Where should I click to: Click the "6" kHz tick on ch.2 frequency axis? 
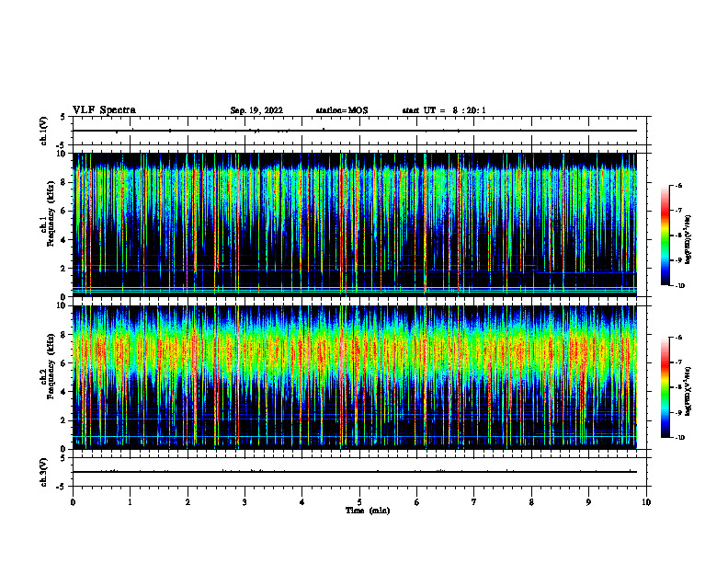pyautogui.click(x=63, y=363)
